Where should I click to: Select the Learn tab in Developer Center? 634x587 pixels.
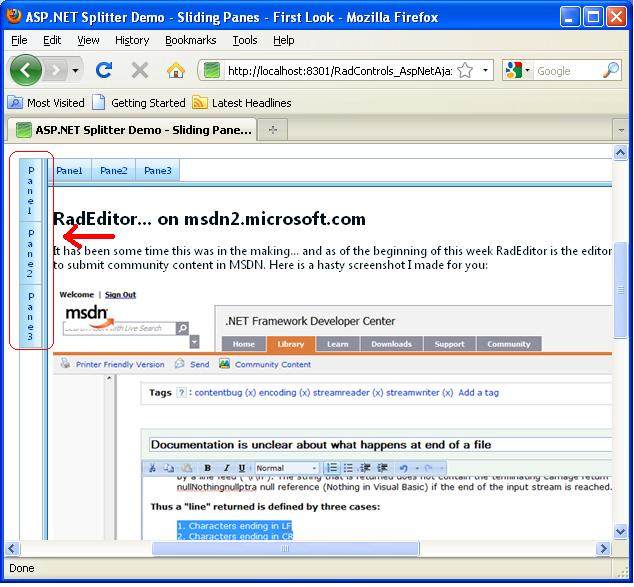coord(338,344)
